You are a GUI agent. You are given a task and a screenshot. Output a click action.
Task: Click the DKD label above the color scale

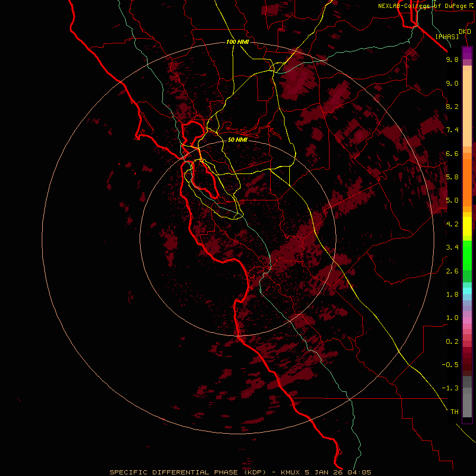click(465, 32)
